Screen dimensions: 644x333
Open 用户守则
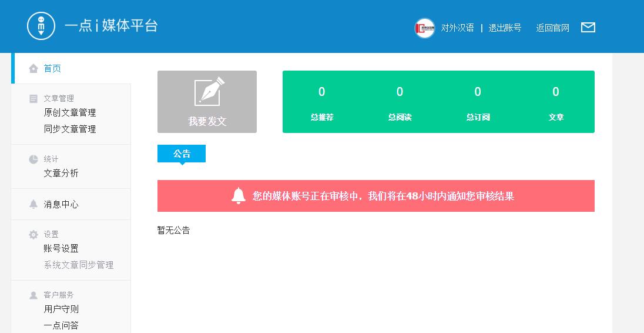tap(61, 309)
